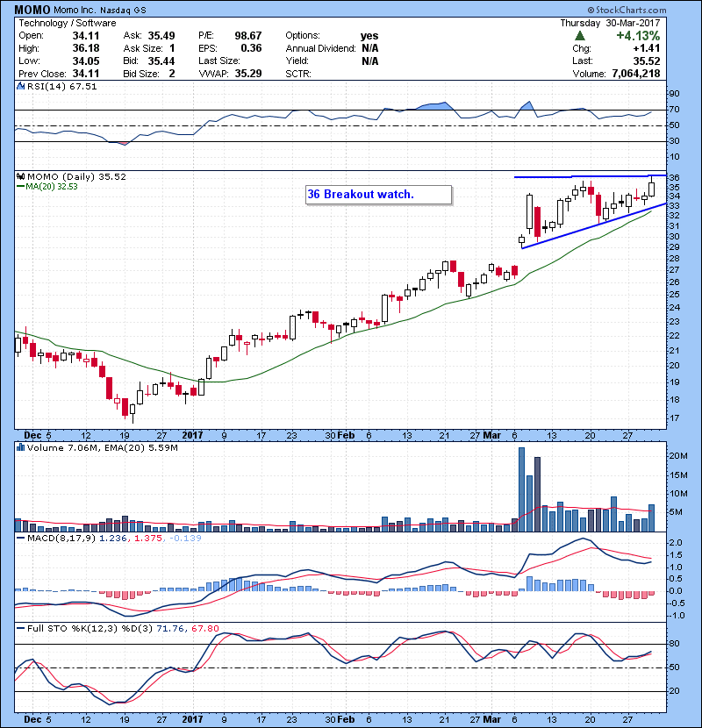The width and height of the screenshot is (702, 728).
Task: Click the Open value 34.11
Action: 86,36
